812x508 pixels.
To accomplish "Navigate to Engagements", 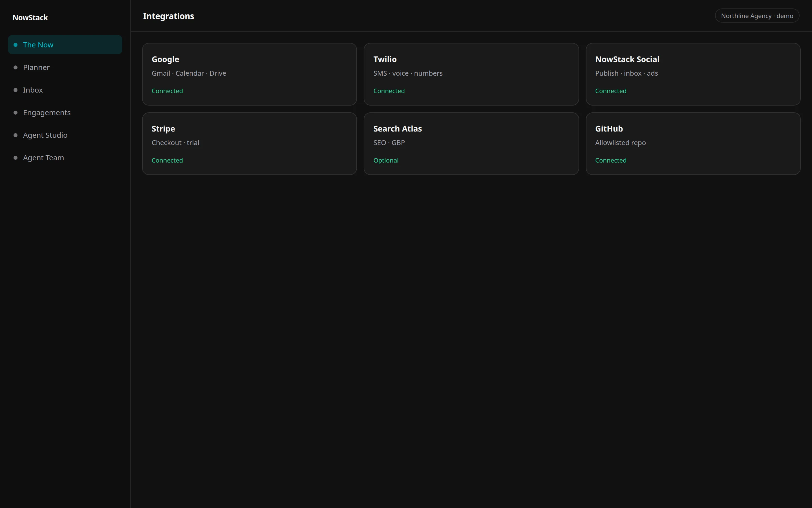I will 65,112.
